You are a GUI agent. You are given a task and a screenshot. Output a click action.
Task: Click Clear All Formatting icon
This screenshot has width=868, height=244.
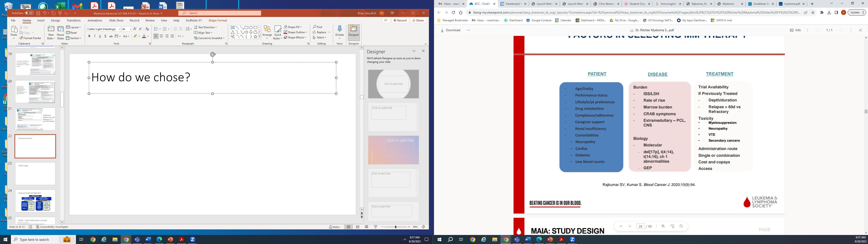point(147,29)
